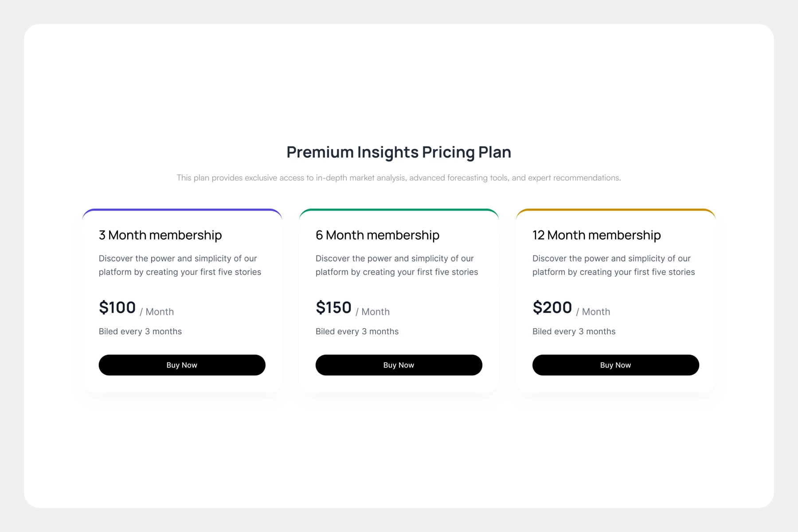Click the $200 price amount
The width and height of the screenshot is (798, 532).
[x=552, y=307]
